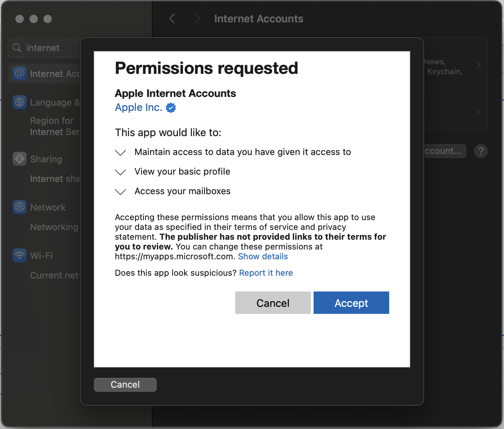Select Internet Accounts in the sidebar
The height and width of the screenshot is (429, 504).
pyautogui.click(x=44, y=74)
